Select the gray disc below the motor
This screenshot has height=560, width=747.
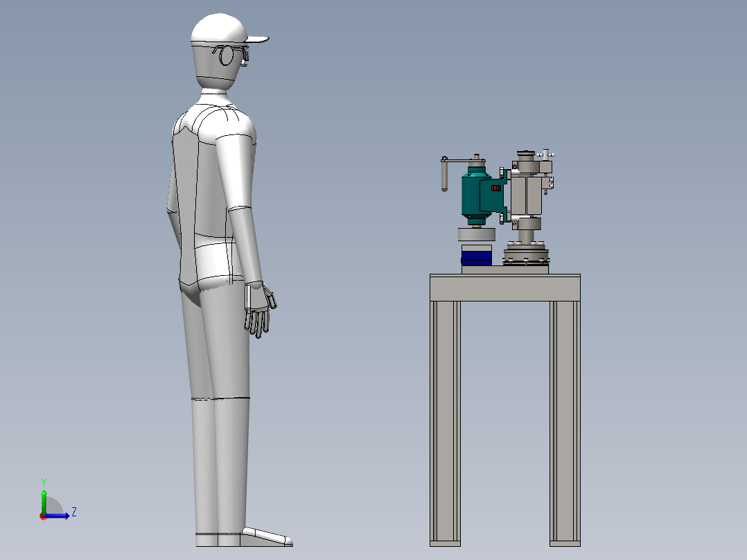point(477,234)
